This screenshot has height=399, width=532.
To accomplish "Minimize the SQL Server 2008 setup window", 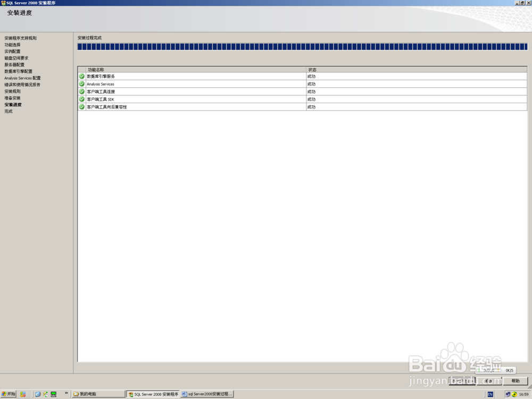I will (517, 3).
